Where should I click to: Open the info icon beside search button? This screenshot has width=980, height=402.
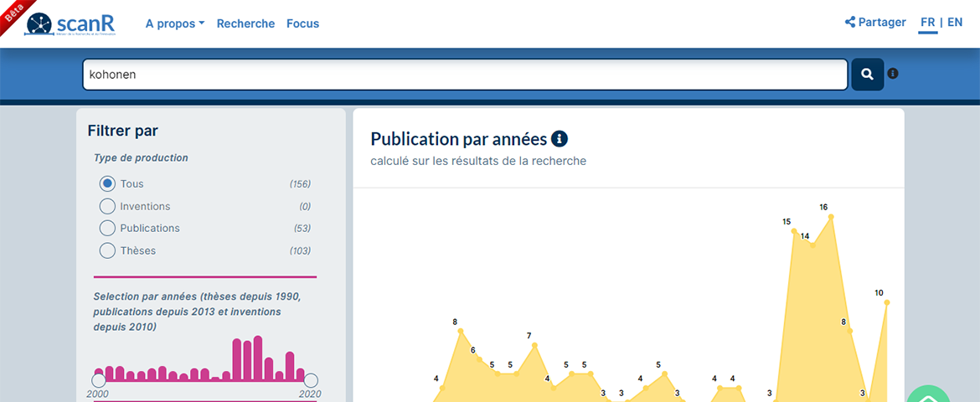point(893,74)
